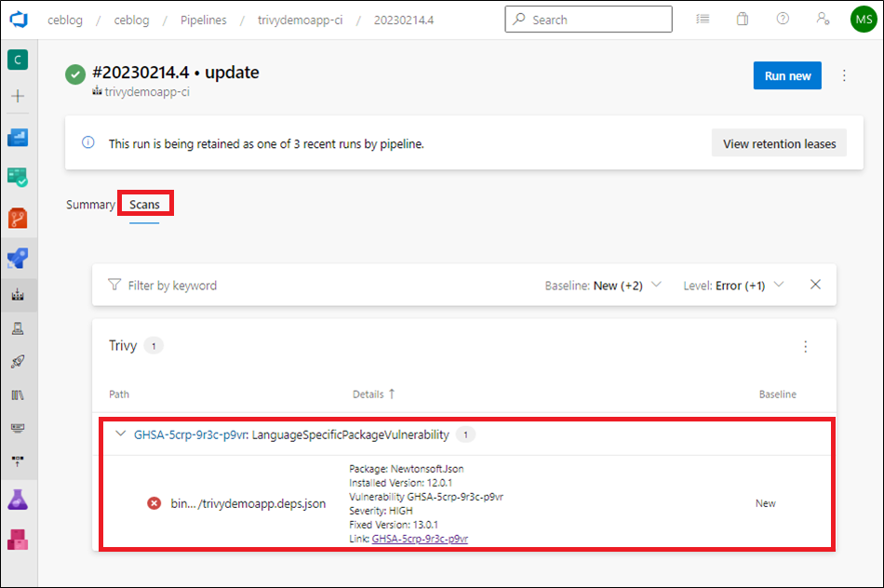Click Installed Version: 12.0.1 text
This screenshot has width=884, height=588.
point(400,483)
